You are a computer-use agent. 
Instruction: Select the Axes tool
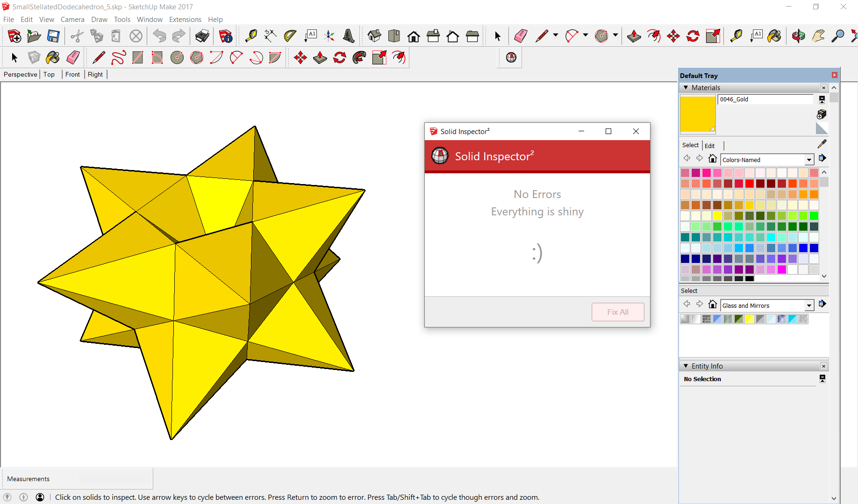[329, 36]
